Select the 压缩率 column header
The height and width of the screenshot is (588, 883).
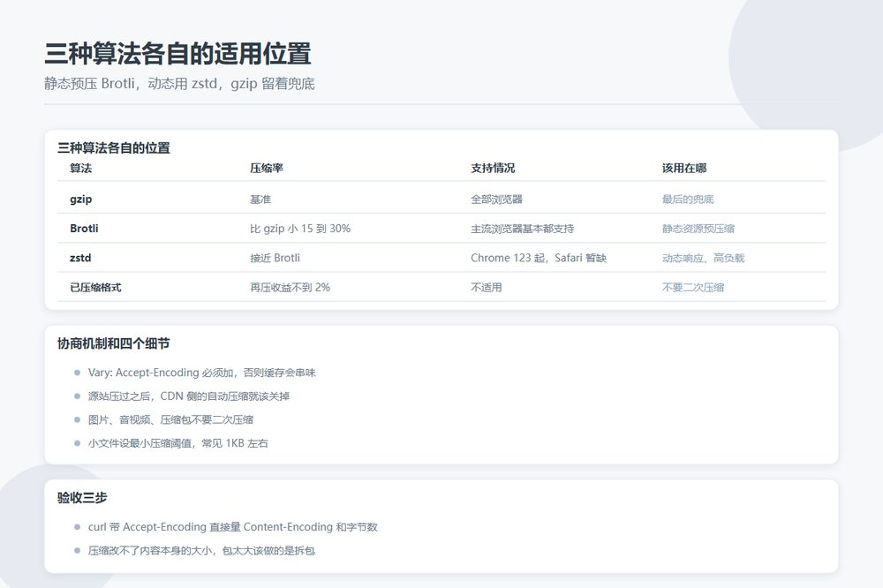coord(267,168)
